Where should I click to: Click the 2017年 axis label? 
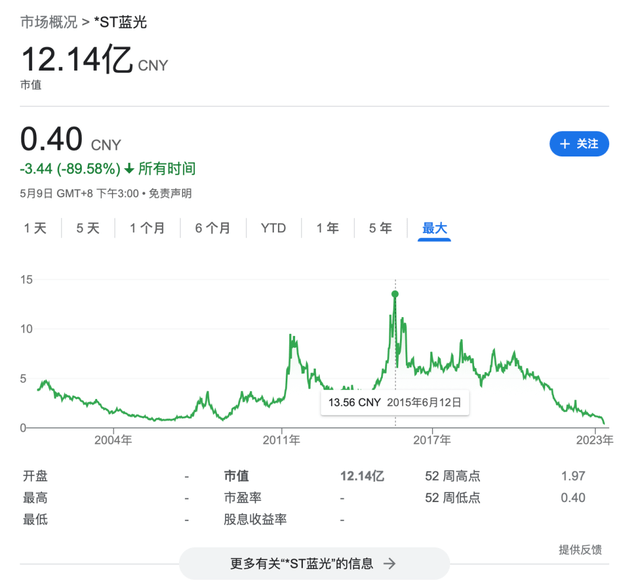click(432, 440)
